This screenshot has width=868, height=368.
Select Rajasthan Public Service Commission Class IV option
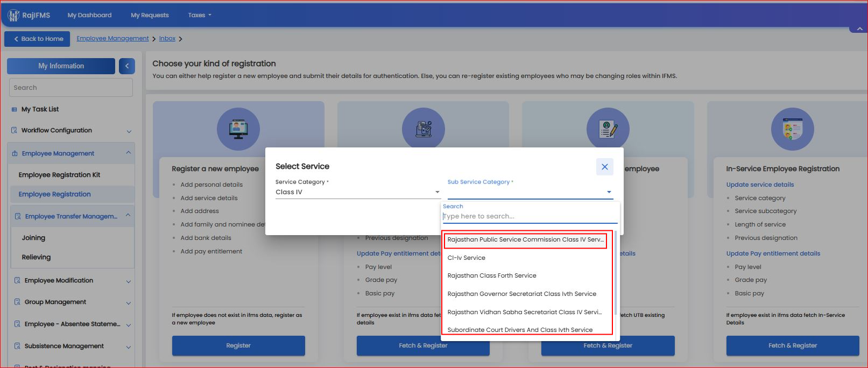(525, 240)
